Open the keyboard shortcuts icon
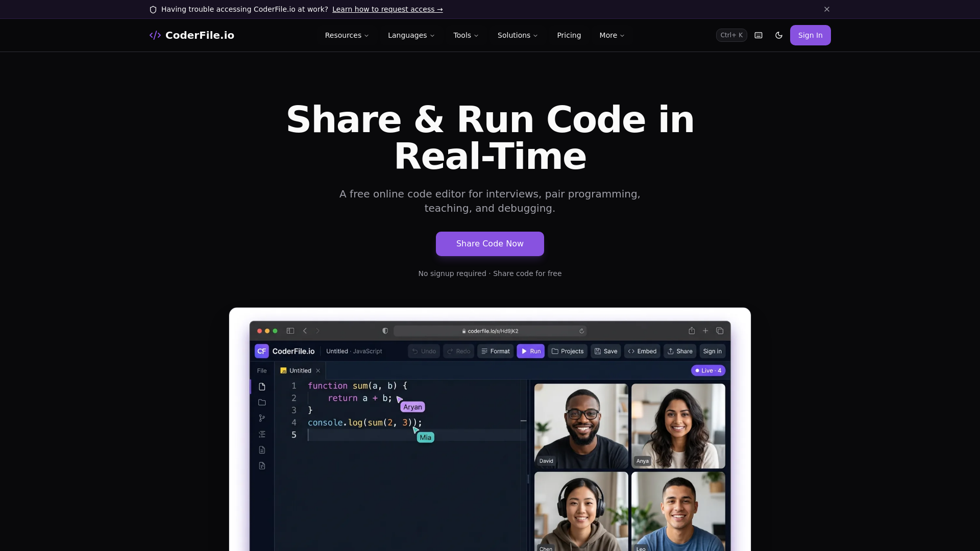 [x=758, y=35]
